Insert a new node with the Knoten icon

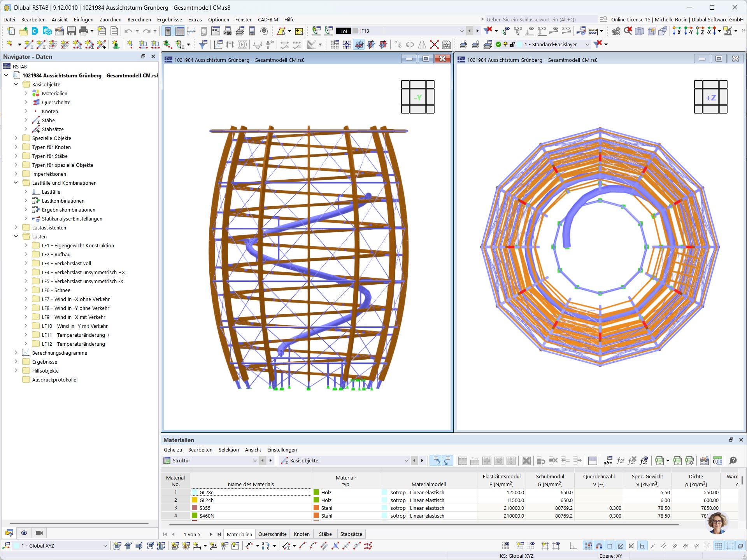point(9,44)
